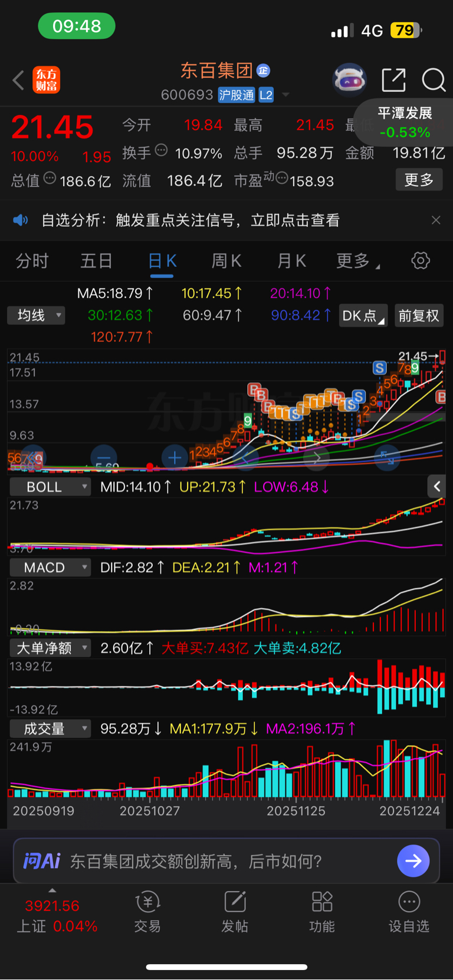Tap the 市盈动 158.93 value
This screenshot has width=453, height=980.
pyautogui.click(x=284, y=181)
